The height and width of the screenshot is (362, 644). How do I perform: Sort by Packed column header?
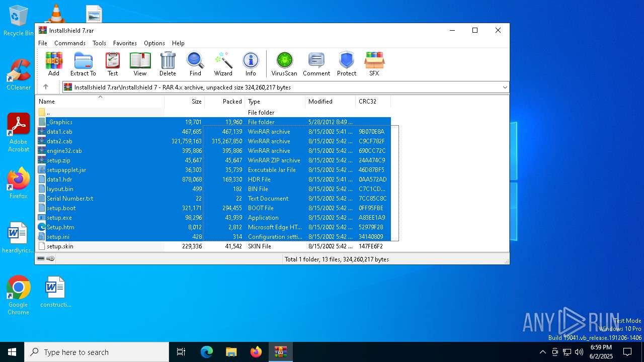(x=225, y=101)
